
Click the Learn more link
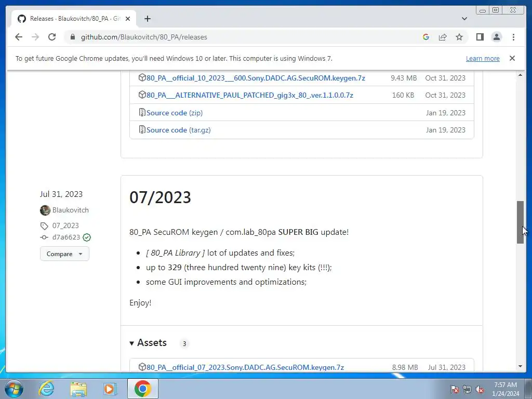coord(483,58)
